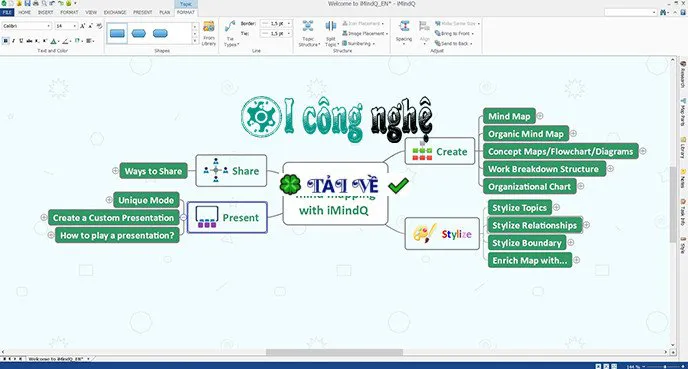Open the Image Placement dropdown
The width and height of the screenshot is (688, 369).
click(365, 33)
